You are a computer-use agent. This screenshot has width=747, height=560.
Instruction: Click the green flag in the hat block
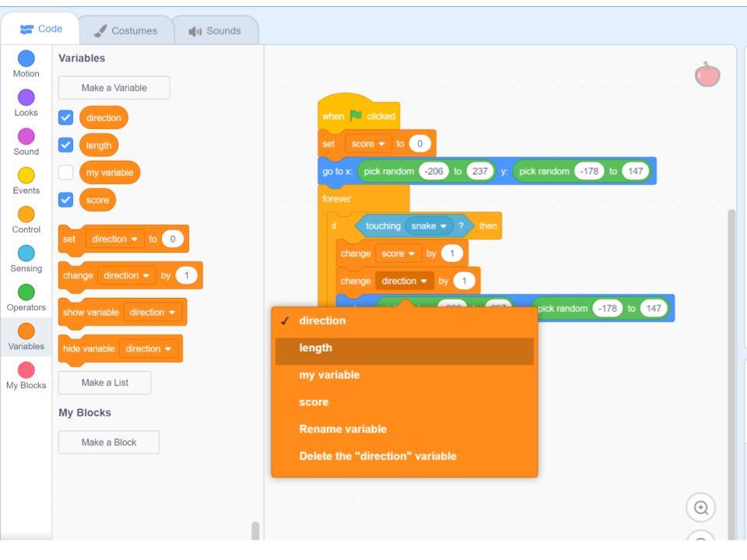pos(356,116)
